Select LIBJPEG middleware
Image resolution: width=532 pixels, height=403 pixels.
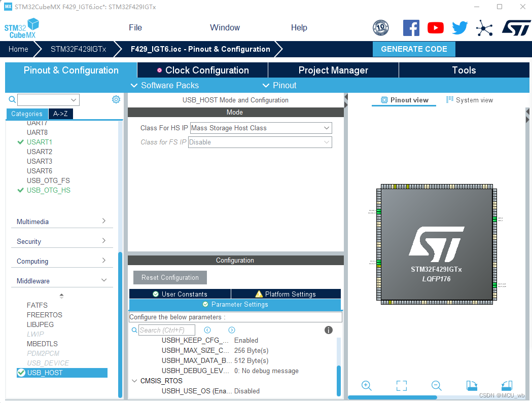pyautogui.click(x=40, y=324)
